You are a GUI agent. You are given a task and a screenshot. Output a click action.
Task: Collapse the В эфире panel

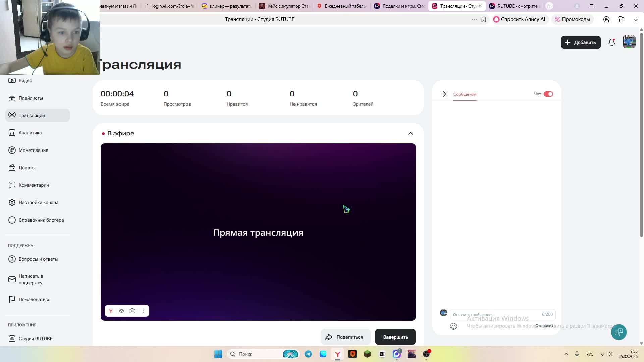tap(410, 133)
